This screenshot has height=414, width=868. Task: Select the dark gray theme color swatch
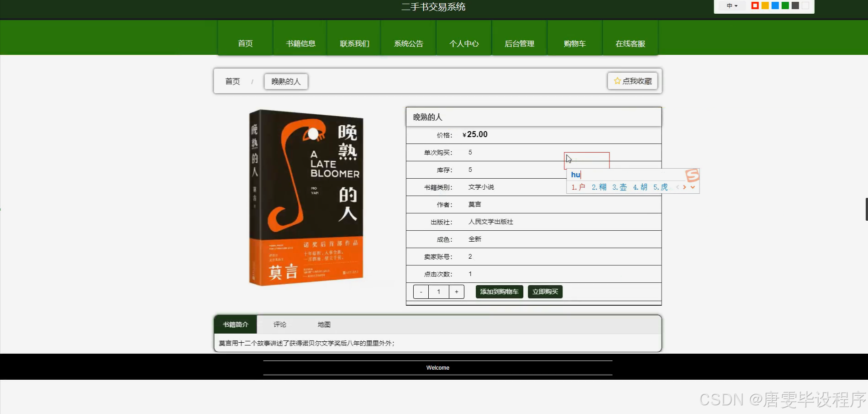(x=795, y=5)
